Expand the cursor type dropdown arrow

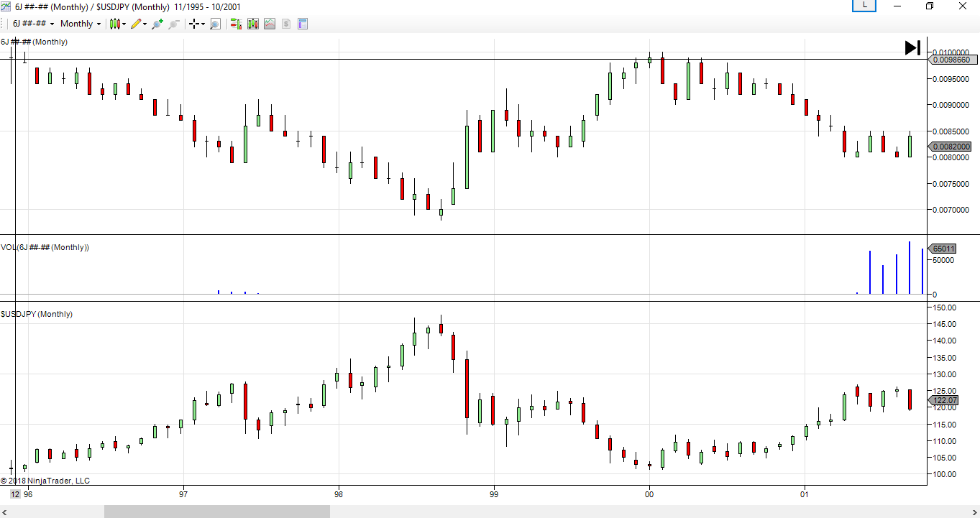tap(203, 24)
